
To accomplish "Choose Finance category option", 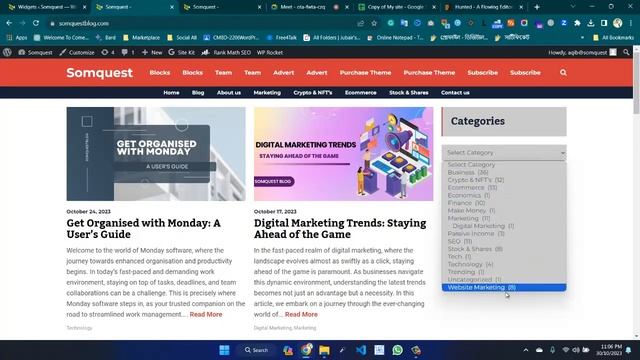I will [x=504, y=203].
